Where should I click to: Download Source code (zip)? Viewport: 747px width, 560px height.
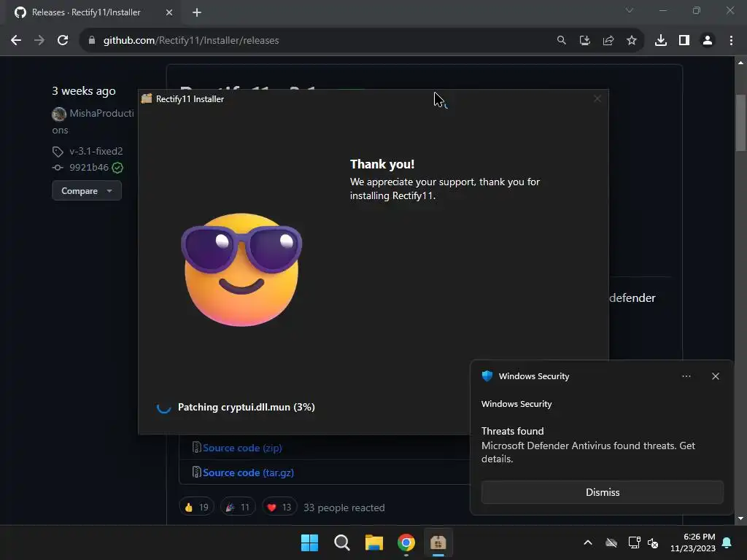(242, 448)
